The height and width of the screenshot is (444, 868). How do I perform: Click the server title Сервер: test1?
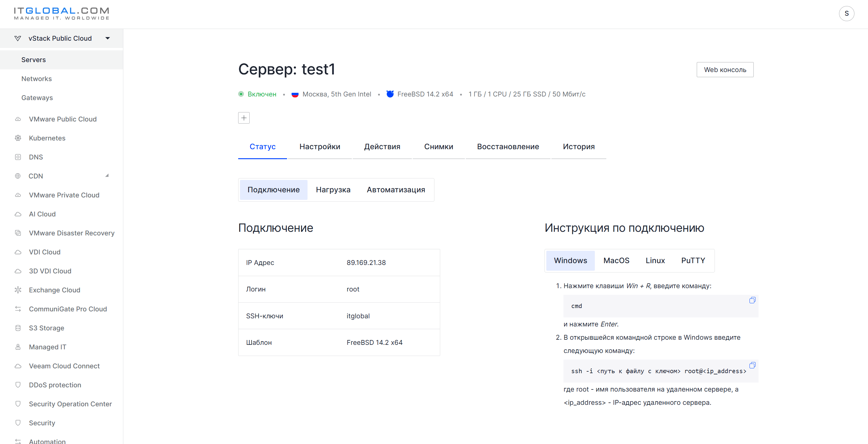[x=286, y=69]
